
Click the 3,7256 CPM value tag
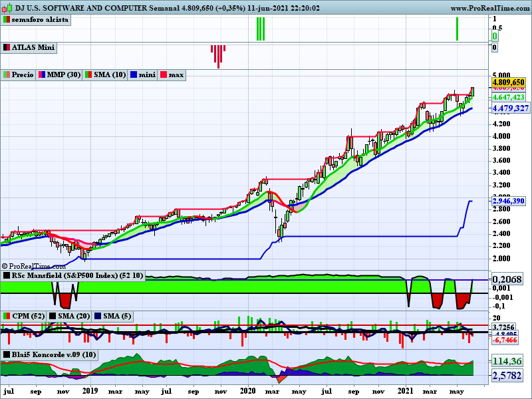[x=503, y=327]
